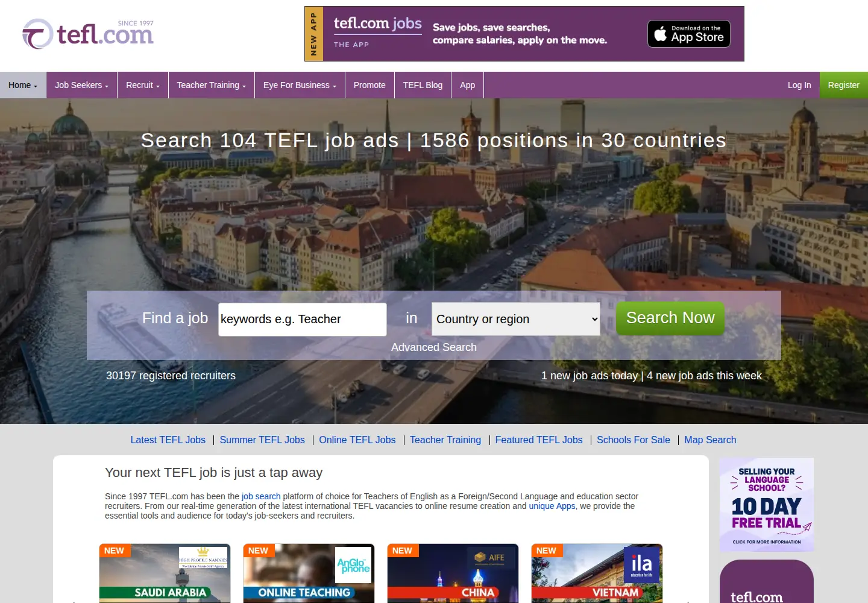Follow the 'unique Apps' text link
The height and width of the screenshot is (603, 868).
click(552, 506)
